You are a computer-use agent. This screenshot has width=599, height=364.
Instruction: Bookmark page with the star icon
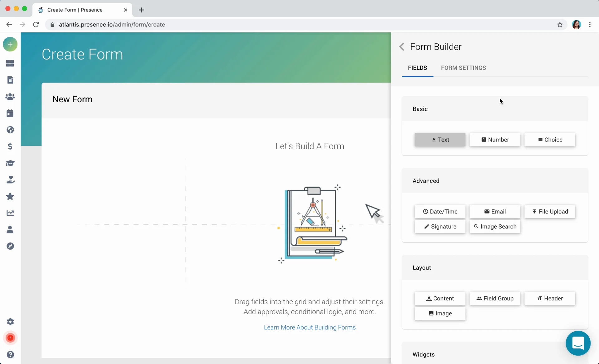[560, 25]
